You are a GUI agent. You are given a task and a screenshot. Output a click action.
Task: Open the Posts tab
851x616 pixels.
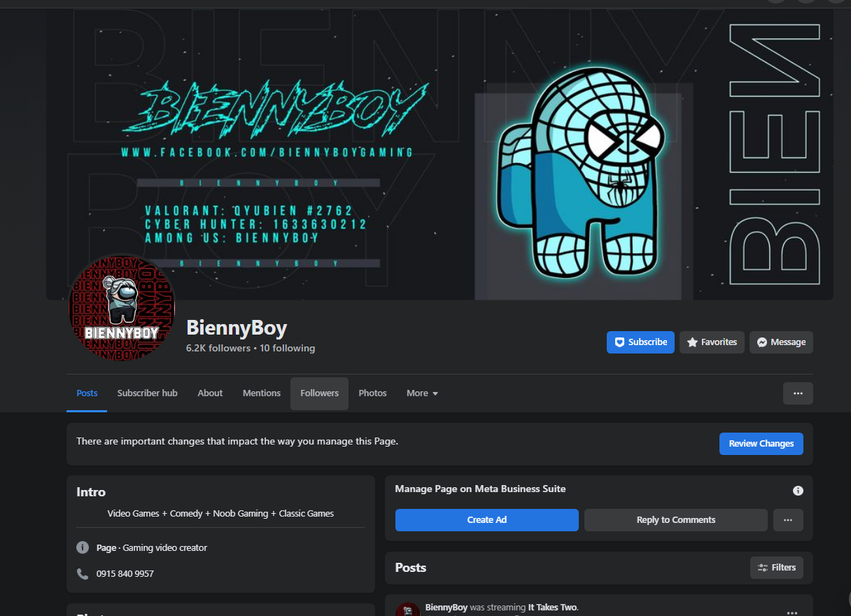tap(87, 393)
